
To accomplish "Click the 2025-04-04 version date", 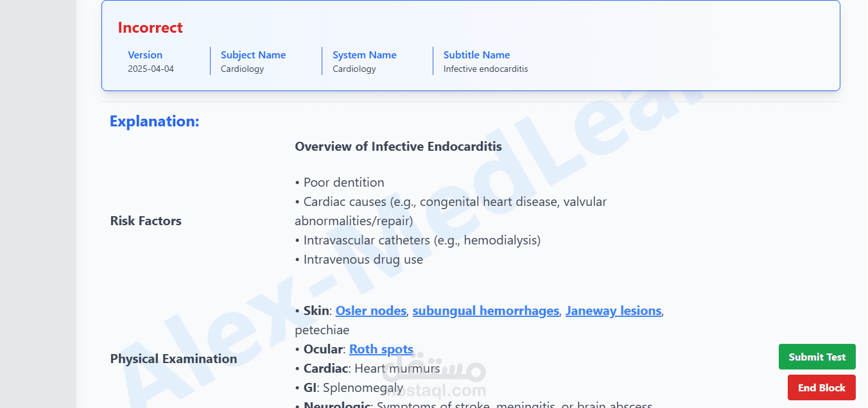I will point(151,69).
